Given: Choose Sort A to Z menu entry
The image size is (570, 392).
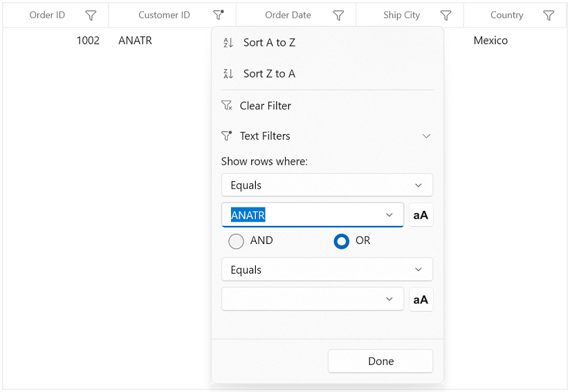Looking at the screenshot, I should (327, 42).
